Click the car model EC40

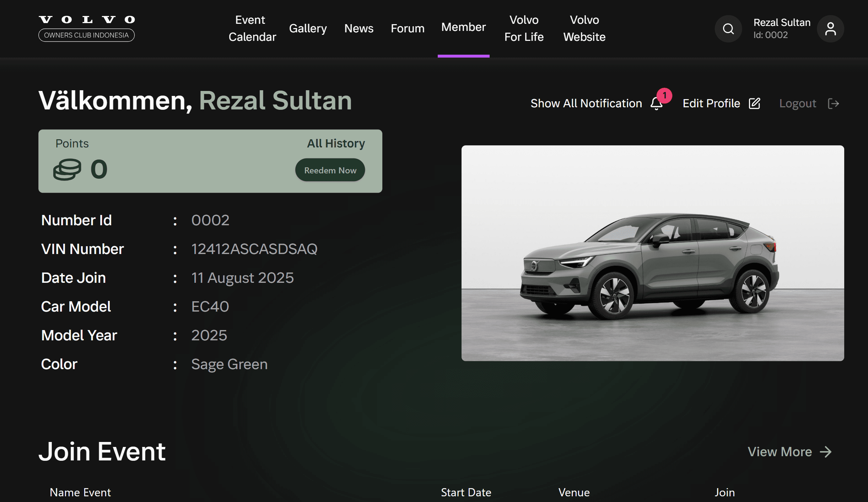[210, 307]
